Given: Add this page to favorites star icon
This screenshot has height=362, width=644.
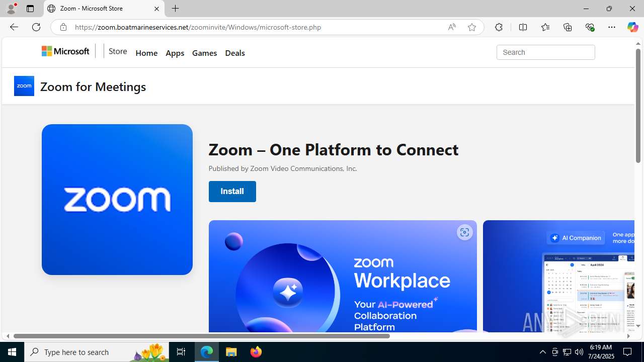Looking at the screenshot, I should [x=472, y=27].
